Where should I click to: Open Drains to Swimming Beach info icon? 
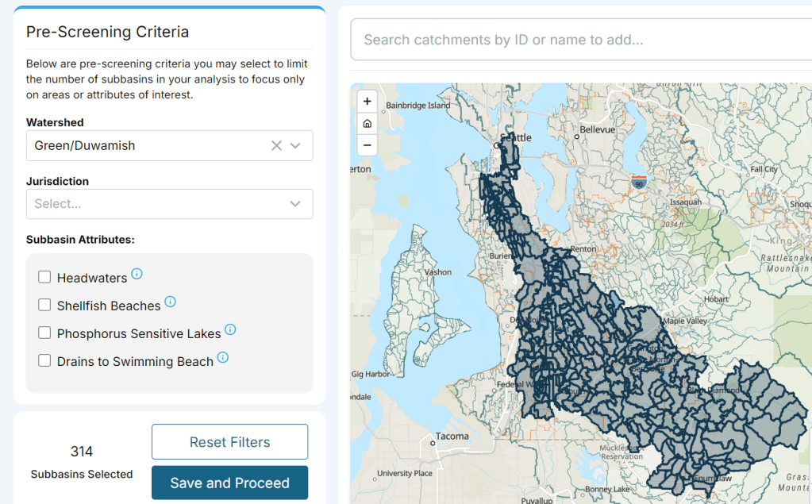223,357
